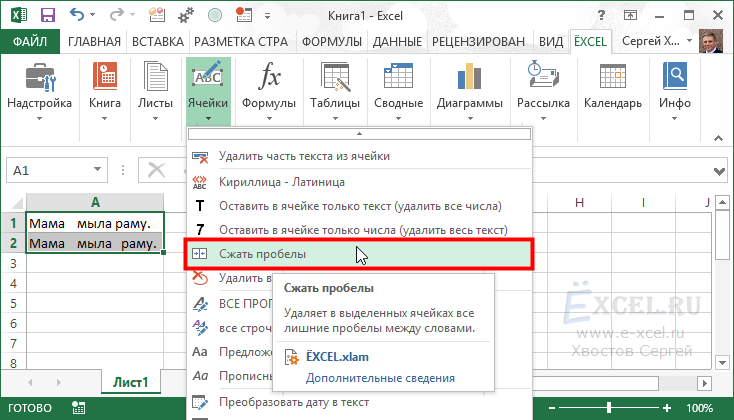
Task: Click the zoom in plus button
Action: (667, 408)
